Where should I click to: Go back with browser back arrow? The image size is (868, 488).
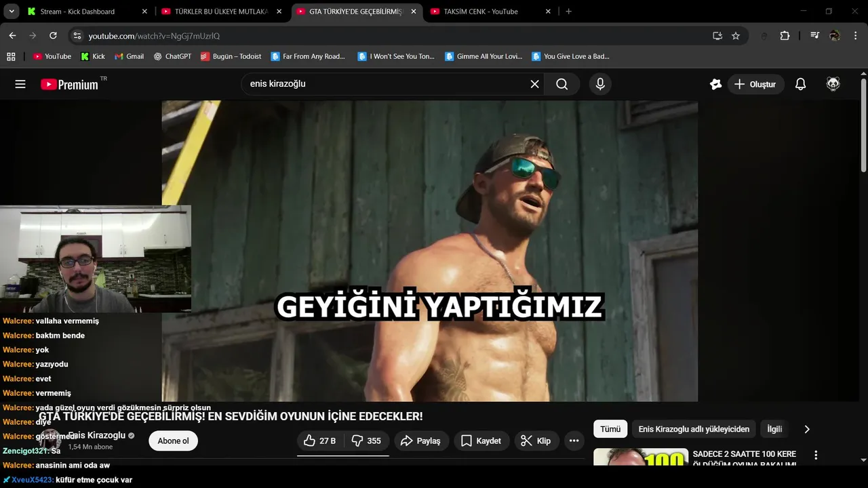click(12, 35)
